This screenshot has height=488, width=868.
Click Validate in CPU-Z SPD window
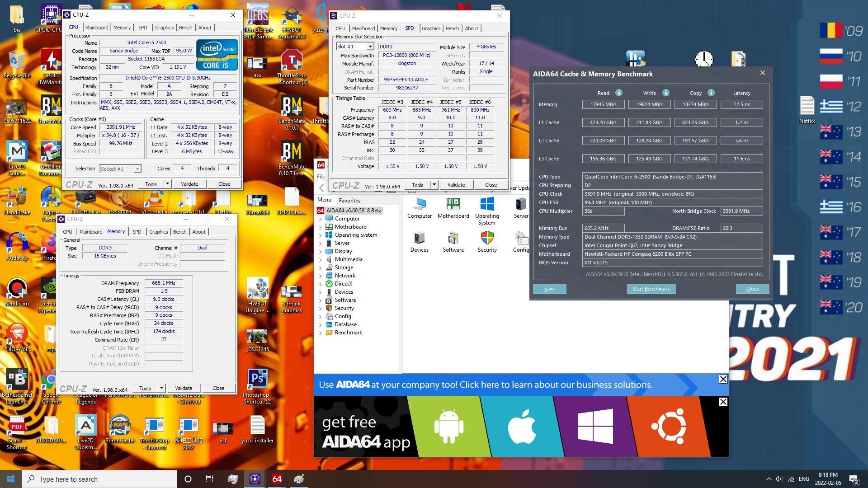tap(456, 185)
